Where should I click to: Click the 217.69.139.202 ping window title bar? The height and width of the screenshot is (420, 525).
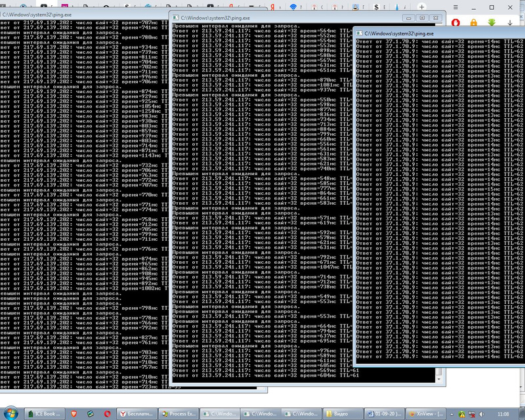point(84,14)
